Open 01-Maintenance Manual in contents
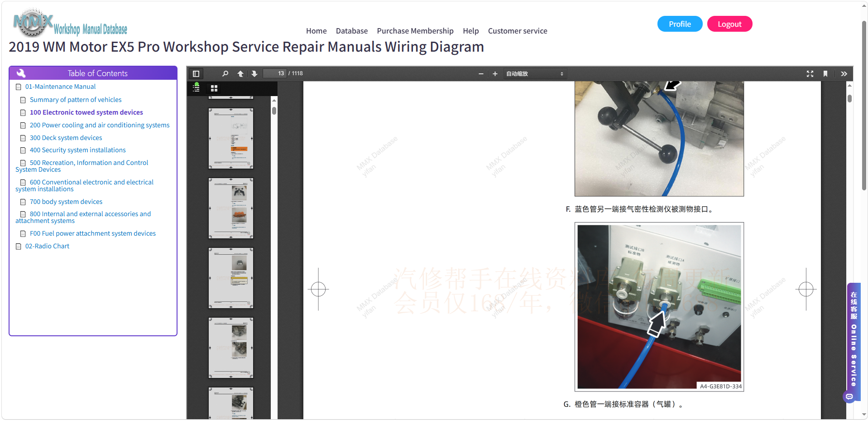868x421 pixels. coord(60,87)
